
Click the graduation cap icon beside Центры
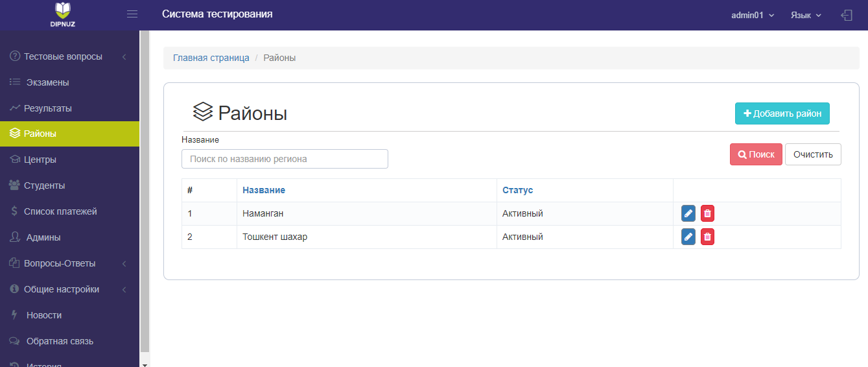tap(15, 160)
